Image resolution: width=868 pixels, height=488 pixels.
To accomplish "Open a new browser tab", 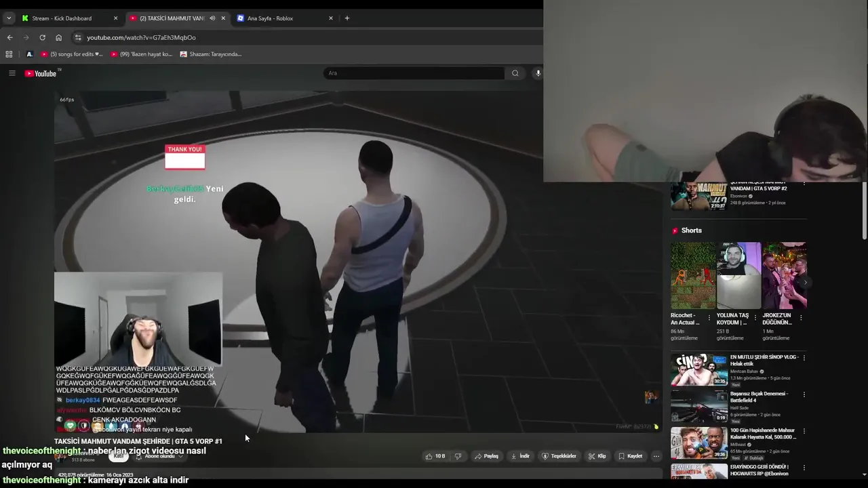I will (347, 18).
